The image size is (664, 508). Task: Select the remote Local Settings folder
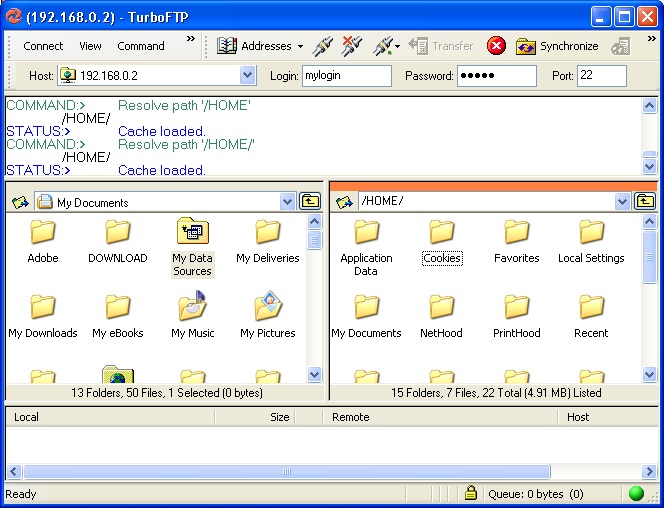[591, 242]
